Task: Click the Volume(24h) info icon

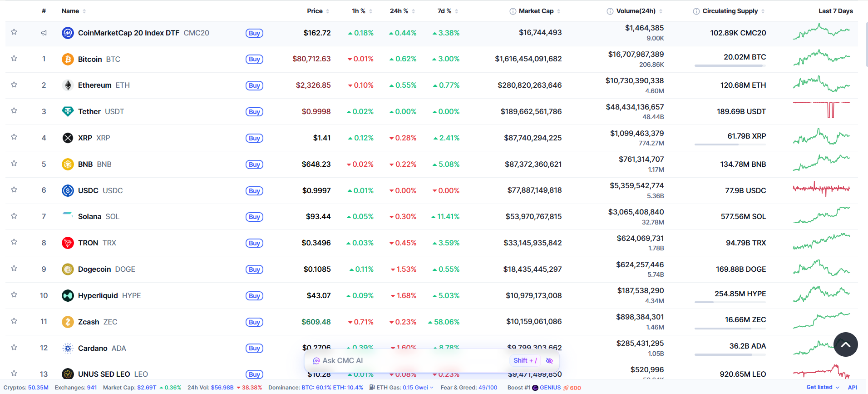Action: [x=610, y=11]
